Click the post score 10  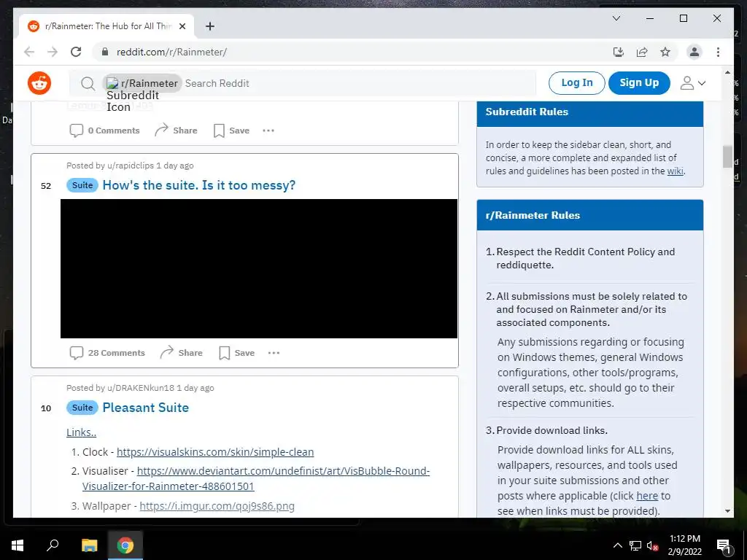pyautogui.click(x=46, y=408)
